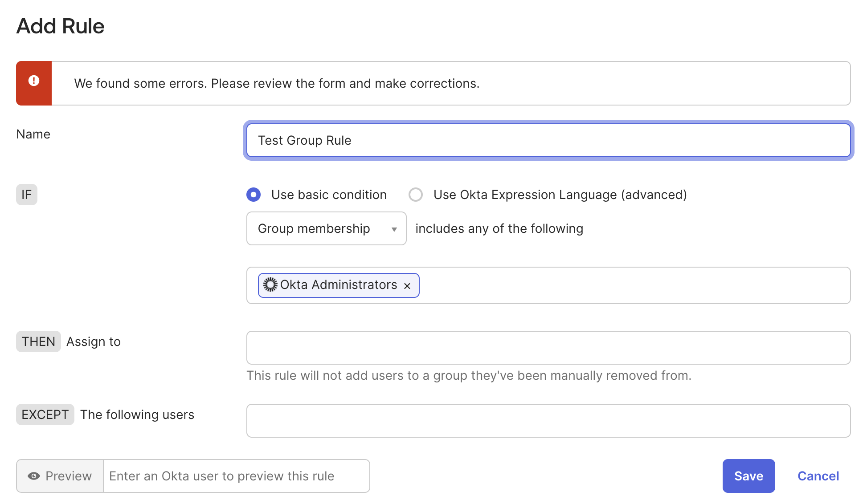Viewport: 867px width, 504px height.
Task: Click the EXCEPT following users field
Action: click(x=548, y=420)
